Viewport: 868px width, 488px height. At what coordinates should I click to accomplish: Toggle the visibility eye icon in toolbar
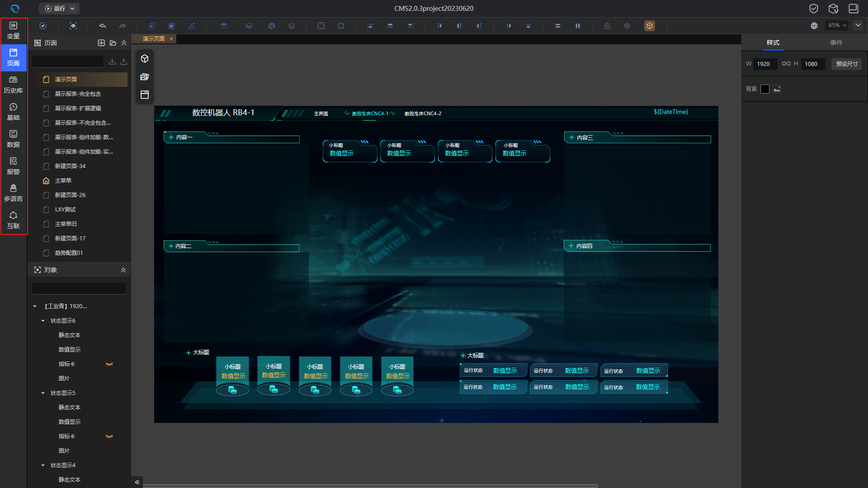[627, 26]
